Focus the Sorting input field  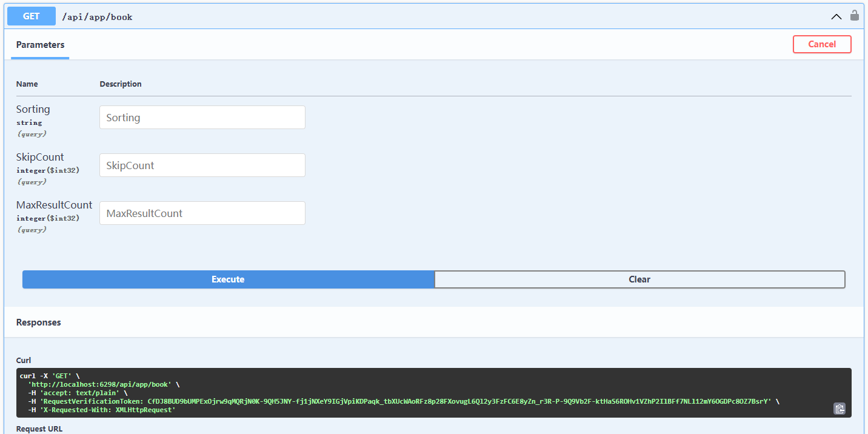click(x=202, y=118)
